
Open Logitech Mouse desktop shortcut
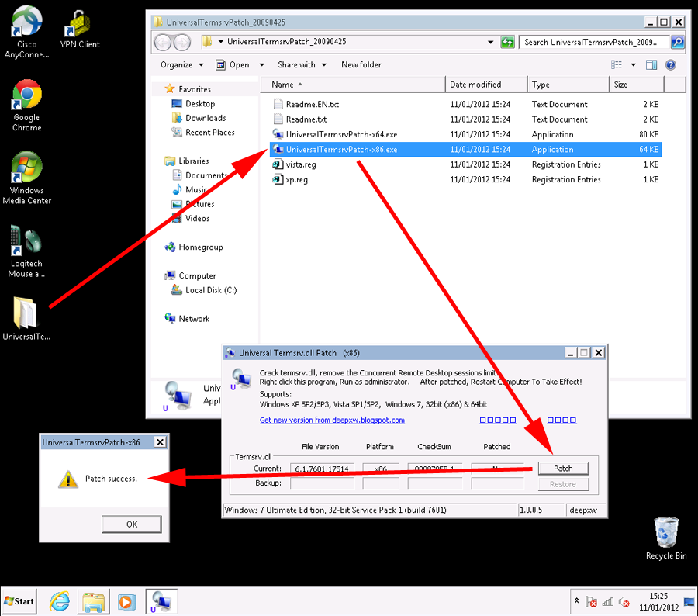[26, 251]
